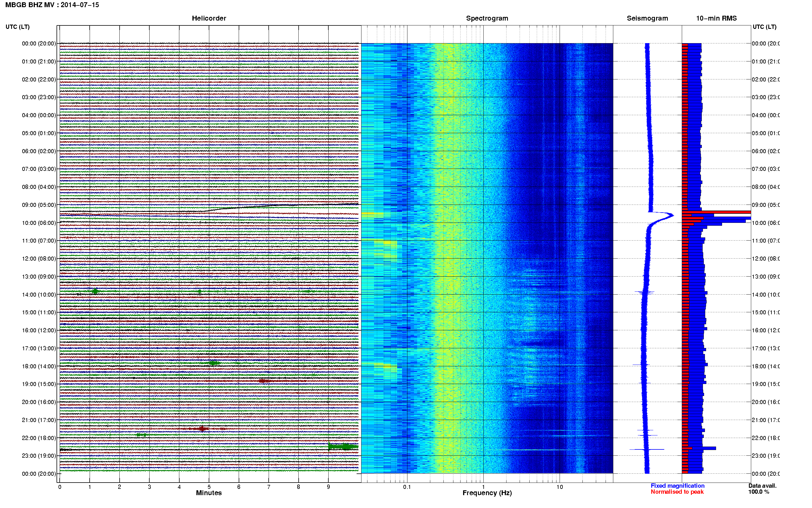Click left time label '15:00 (11:00)'

[x=39, y=313]
